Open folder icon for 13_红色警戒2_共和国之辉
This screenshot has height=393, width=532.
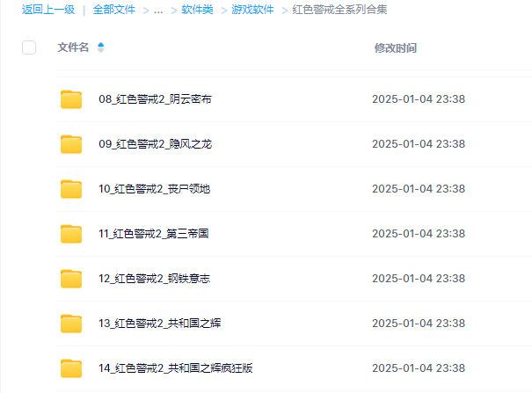(x=71, y=324)
